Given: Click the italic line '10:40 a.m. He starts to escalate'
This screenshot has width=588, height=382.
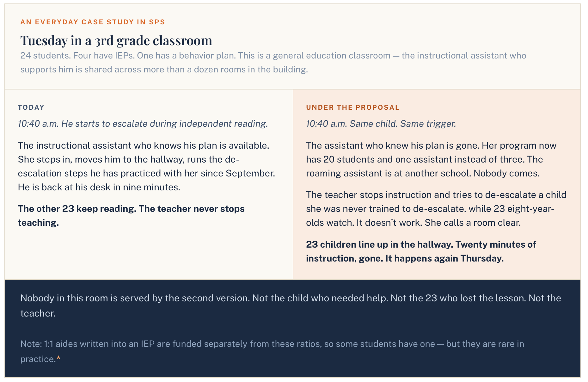Looking at the screenshot, I should click(143, 124).
